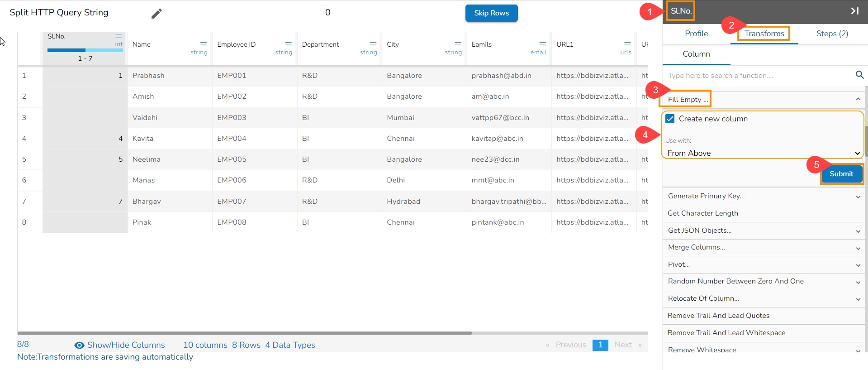The height and width of the screenshot is (370, 868).
Task: Open the Department column menu icon
Action: pyautogui.click(x=373, y=44)
